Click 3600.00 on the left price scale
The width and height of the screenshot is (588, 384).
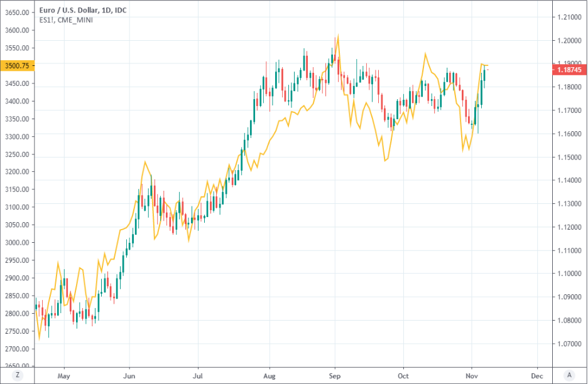[16, 30]
